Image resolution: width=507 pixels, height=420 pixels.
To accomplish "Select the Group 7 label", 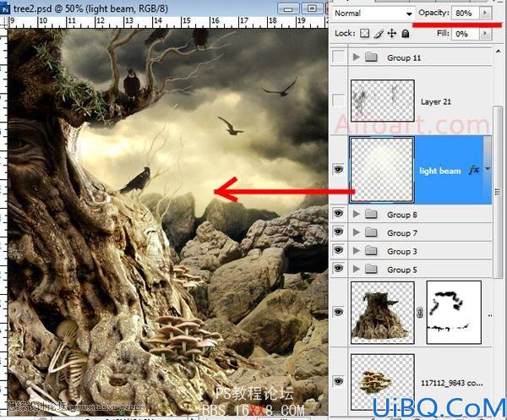I will coord(402,233).
